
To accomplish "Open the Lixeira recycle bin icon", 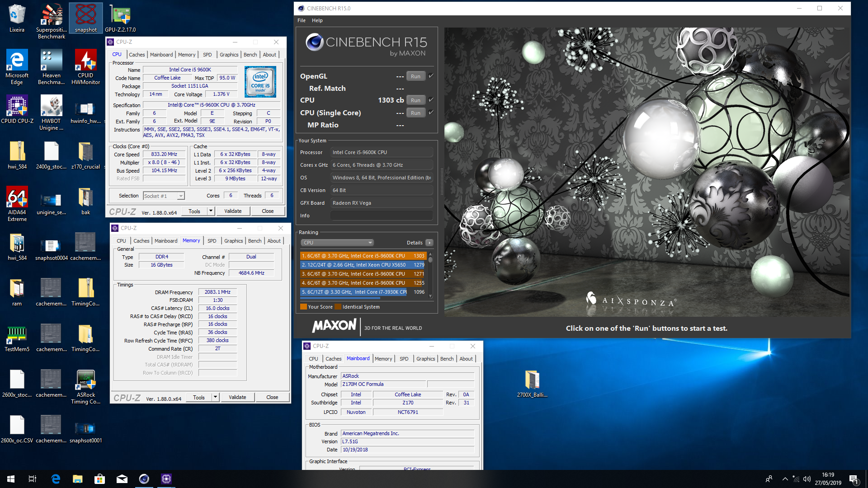I will [17, 18].
